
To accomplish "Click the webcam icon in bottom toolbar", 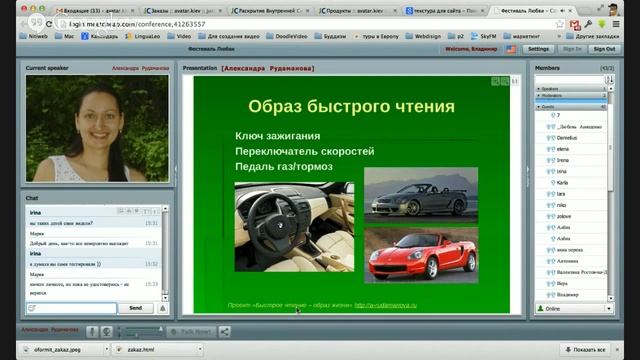I will point(107,331).
